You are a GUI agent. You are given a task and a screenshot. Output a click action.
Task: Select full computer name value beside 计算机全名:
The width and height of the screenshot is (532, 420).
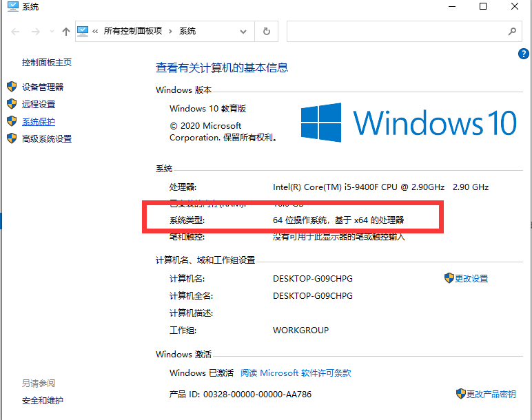tap(313, 296)
